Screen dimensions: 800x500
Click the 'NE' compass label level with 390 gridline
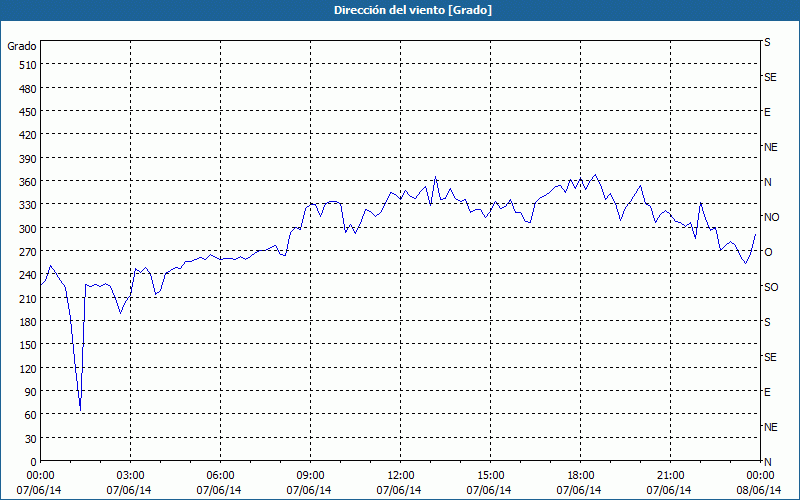click(770, 147)
